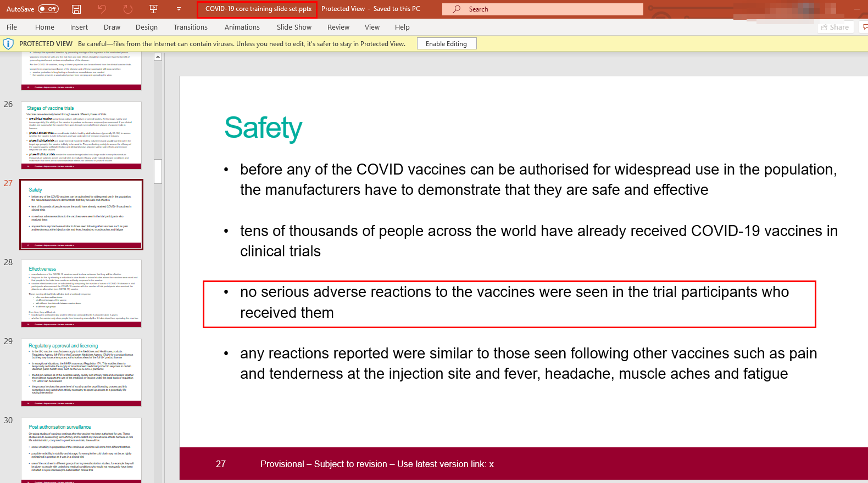Select slide 26 'Stages of vaccine trials' thumbnail
Viewport: 868px width, 483px height.
(81, 135)
